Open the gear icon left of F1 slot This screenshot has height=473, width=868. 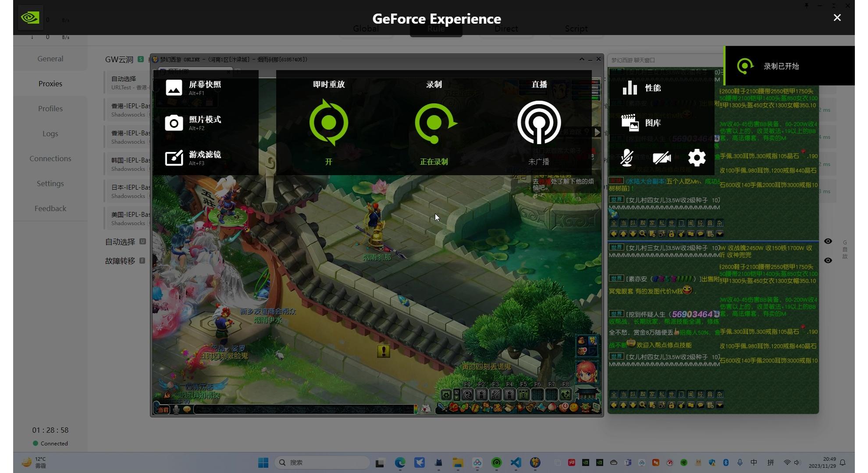(446, 395)
